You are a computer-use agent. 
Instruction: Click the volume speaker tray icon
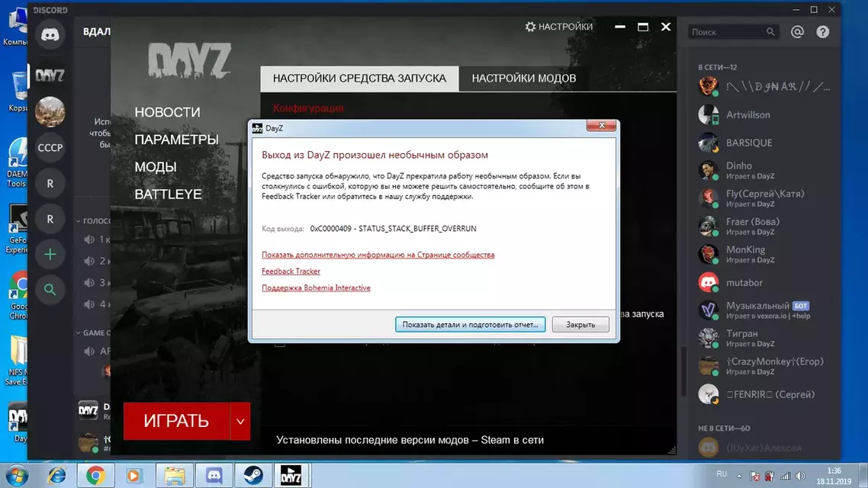tap(800, 476)
